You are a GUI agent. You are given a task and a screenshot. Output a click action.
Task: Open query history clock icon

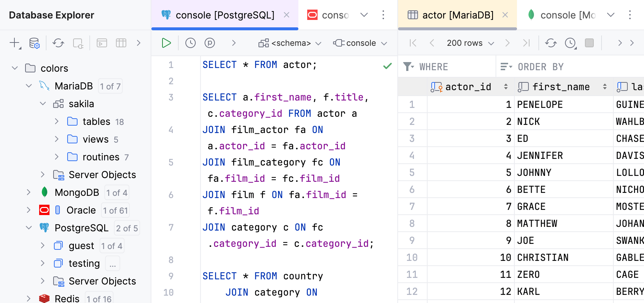(x=190, y=43)
